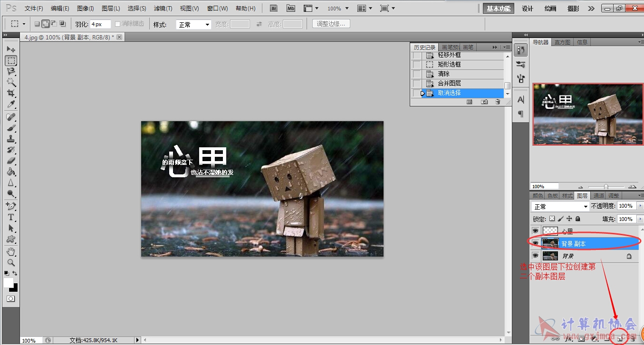Select the Path Selection tool
Screen dimensions: 644x345
(11, 228)
